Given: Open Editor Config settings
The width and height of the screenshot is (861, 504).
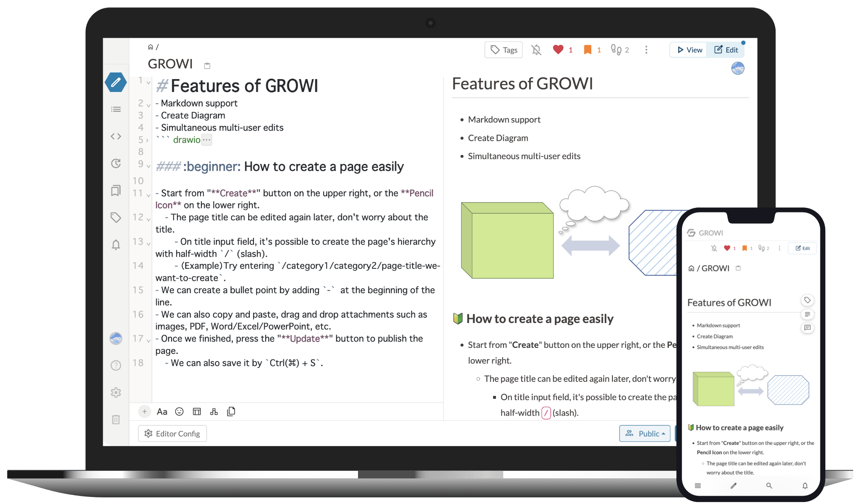Looking at the screenshot, I should (x=172, y=434).
